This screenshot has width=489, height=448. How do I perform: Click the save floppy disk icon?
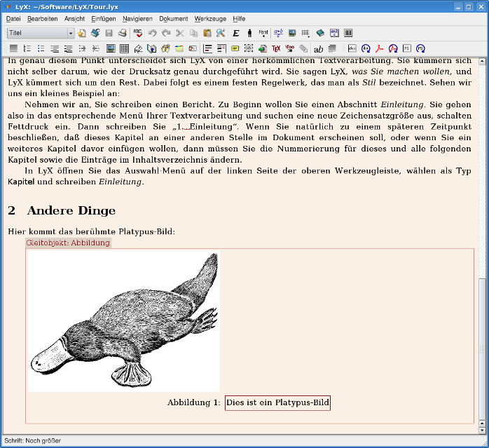tap(109, 33)
